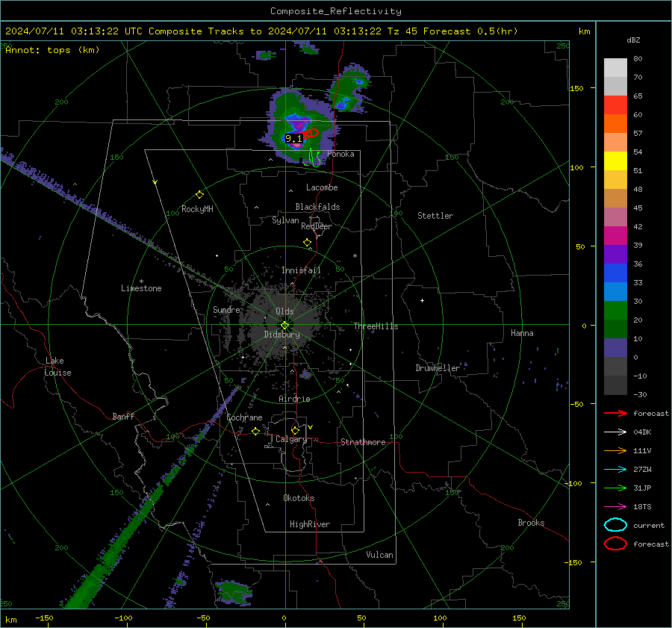The width and height of the screenshot is (672, 628).
Task: Select the bright green 30-20 dBZ swatch
Action: (x=615, y=311)
